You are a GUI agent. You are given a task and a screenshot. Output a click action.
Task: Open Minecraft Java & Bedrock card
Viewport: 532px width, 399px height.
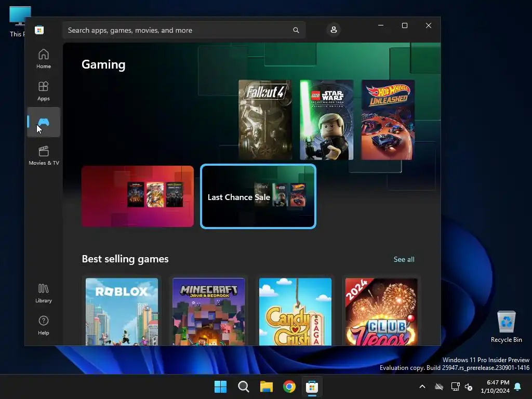coord(208,312)
